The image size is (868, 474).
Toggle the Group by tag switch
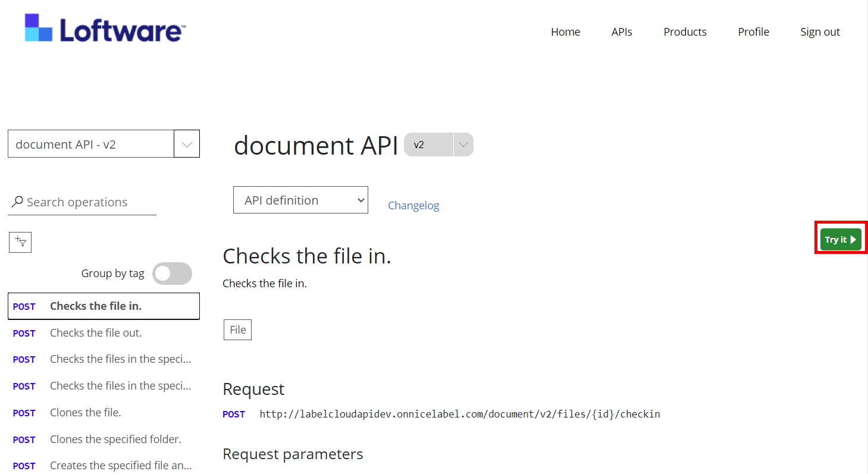point(172,274)
